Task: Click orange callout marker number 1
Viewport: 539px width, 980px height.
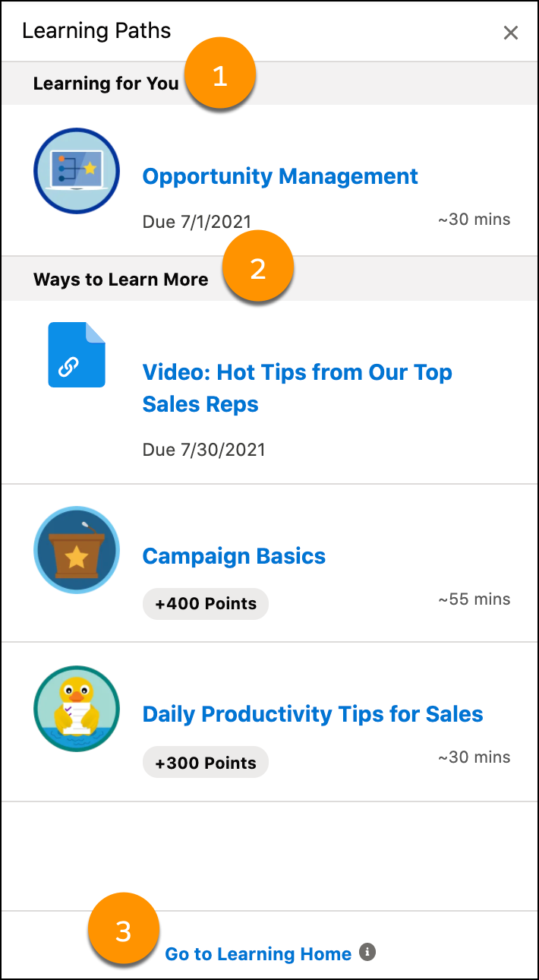Action: pyautogui.click(x=220, y=76)
